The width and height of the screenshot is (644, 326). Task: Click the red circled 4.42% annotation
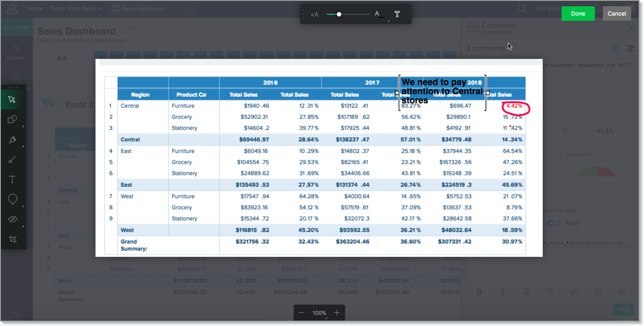pos(516,107)
